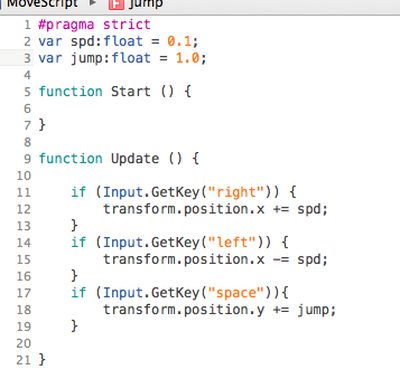Click 'GetKey' on line 14
This screenshot has height=379, width=400.
point(175,242)
